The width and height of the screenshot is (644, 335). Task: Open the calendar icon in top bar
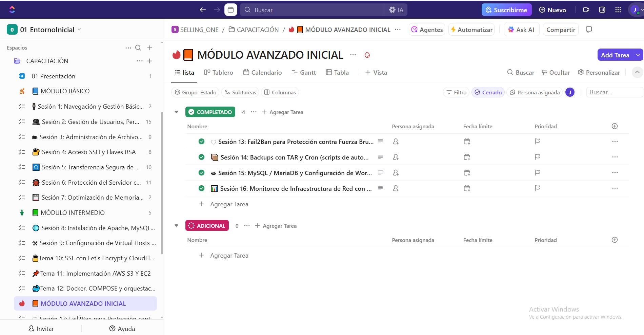click(x=230, y=10)
